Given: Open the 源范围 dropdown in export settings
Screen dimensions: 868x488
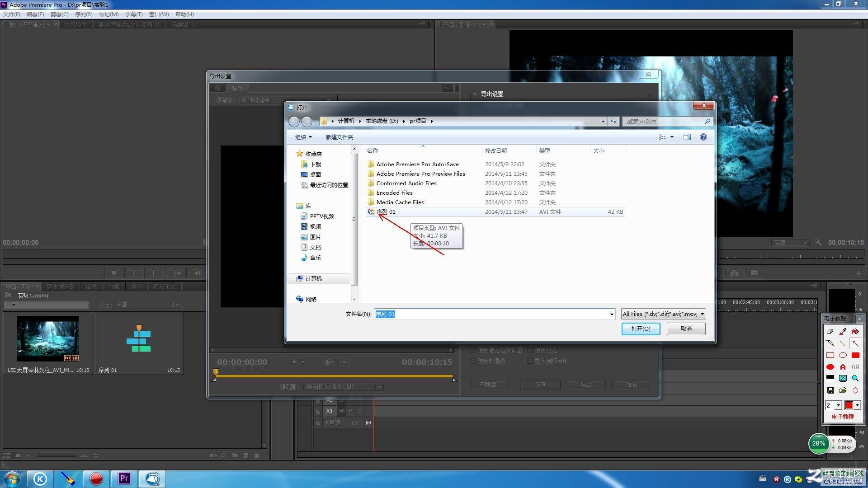Looking at the screenshot, I should click(x=344, y=387).
